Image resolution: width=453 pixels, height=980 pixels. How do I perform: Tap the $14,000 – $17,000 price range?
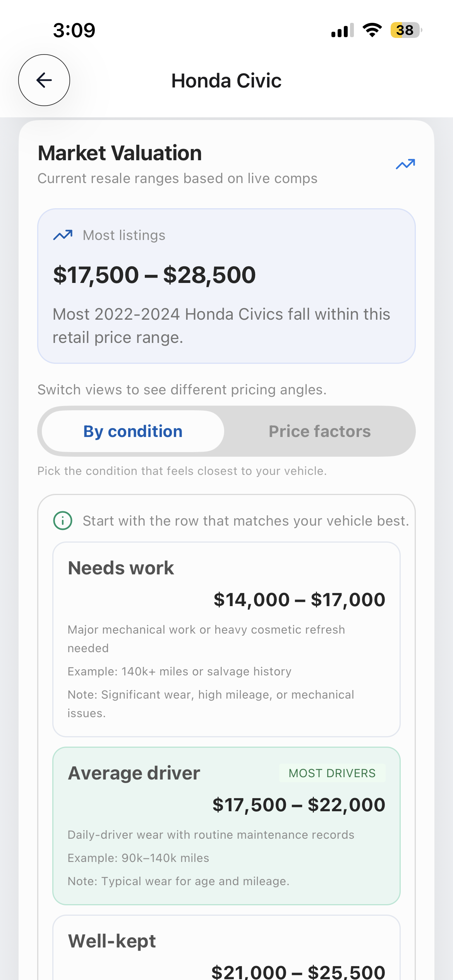[x=299, y=600]
